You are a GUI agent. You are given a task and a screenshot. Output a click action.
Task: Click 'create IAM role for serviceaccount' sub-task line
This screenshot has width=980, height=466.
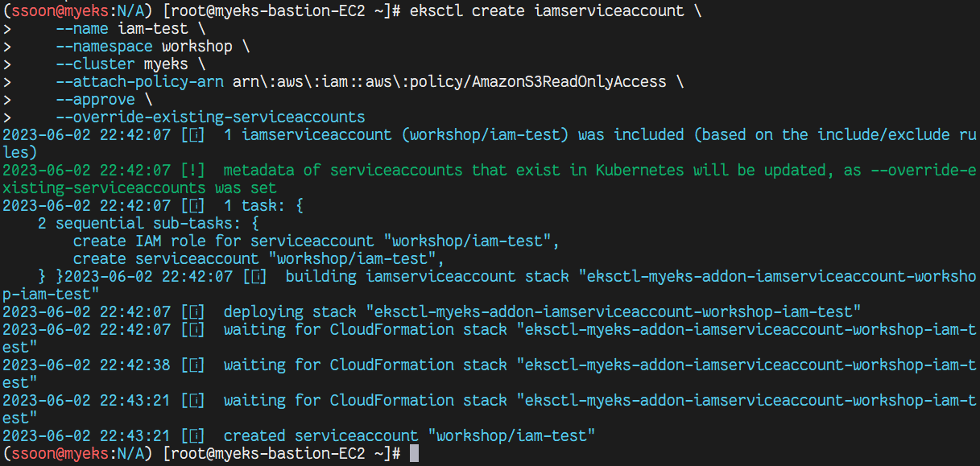click(x=316, y=241)
